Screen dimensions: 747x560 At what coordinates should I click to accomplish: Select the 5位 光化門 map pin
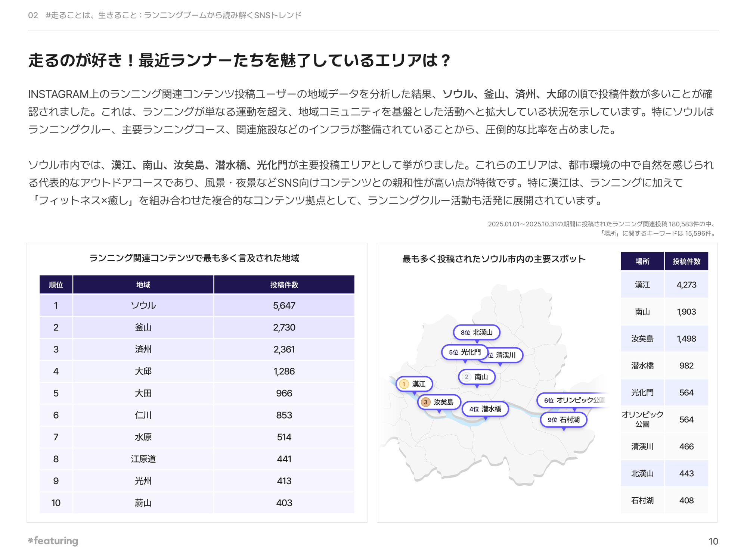[465, 352]
